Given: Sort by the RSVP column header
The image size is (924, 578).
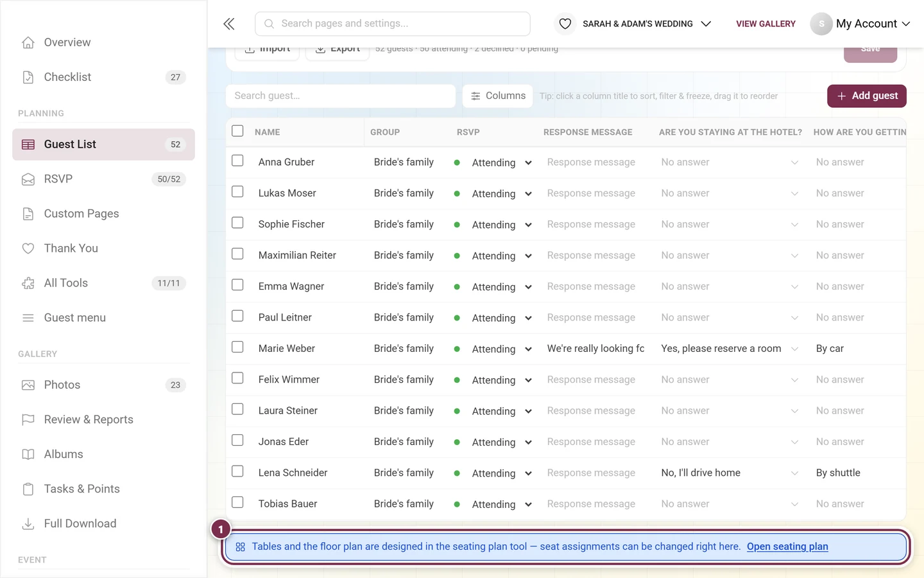Looking at the screenshot, I should (x=468, y=132).
